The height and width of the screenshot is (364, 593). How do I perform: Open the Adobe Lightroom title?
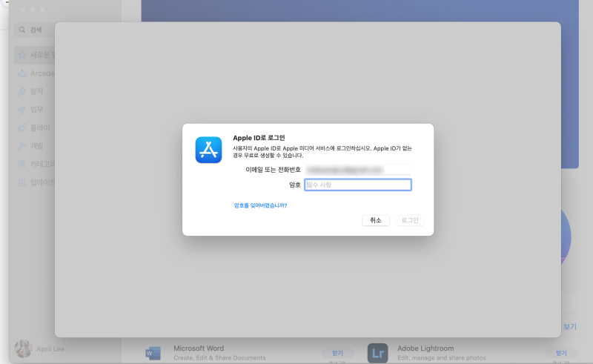pos(425,348)
